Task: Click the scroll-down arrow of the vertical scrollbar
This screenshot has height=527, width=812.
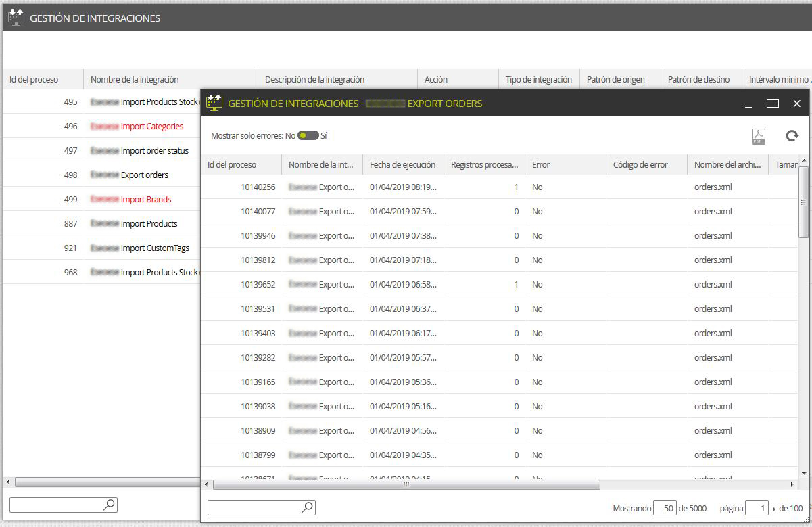Action: click(x=804, y=473)
